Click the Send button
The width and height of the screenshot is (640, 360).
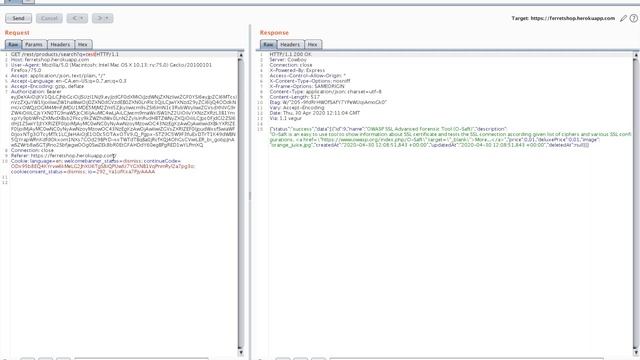[17, 18]
